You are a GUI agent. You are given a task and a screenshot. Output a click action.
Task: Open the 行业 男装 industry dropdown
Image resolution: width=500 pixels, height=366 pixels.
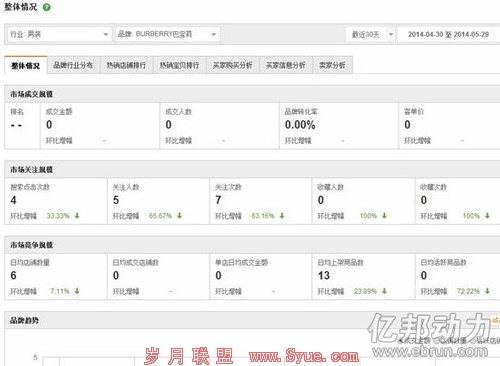59,34
